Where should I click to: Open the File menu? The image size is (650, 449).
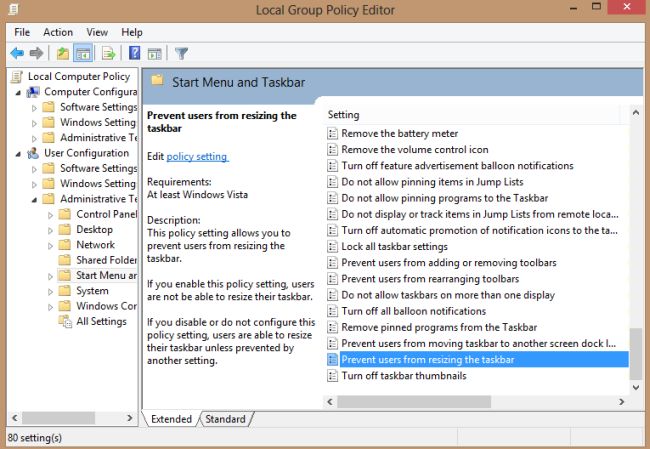click(x=22, y=32)
